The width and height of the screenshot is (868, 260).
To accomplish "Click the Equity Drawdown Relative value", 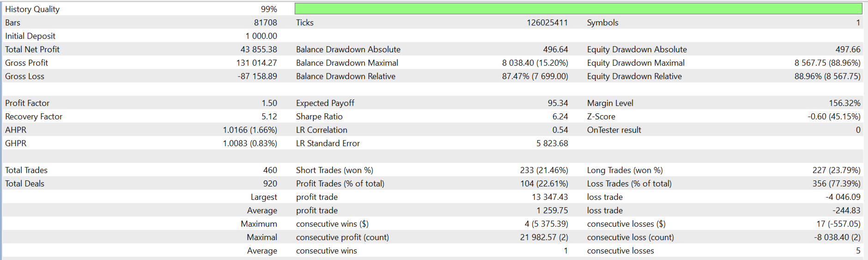I will (x=827, y=76).
